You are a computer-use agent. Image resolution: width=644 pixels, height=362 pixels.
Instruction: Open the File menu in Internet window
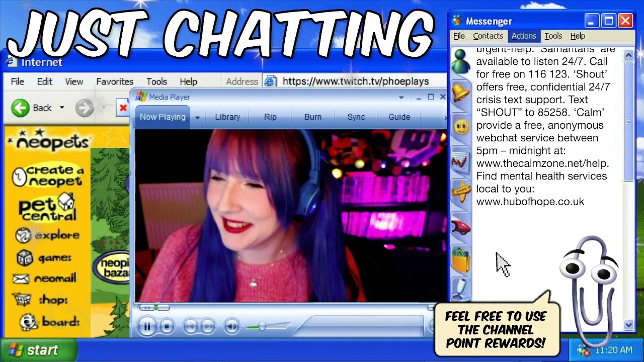coord(18,81)
